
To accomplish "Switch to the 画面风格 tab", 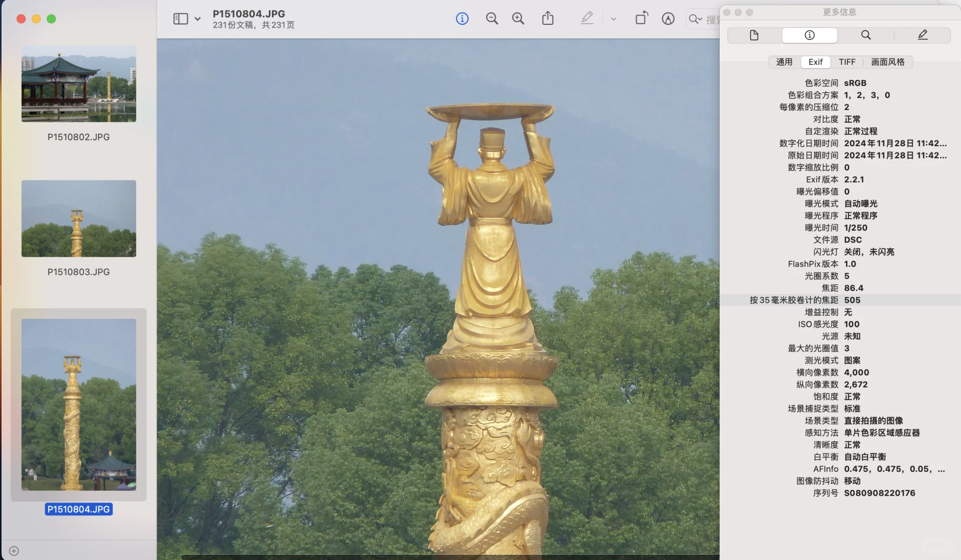I will pyautogui.click(x=888, y=62).
